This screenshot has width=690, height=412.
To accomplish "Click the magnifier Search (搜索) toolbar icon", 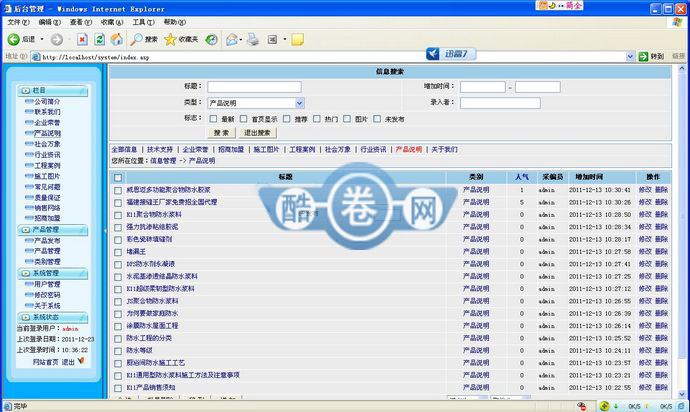I will 136,40.
